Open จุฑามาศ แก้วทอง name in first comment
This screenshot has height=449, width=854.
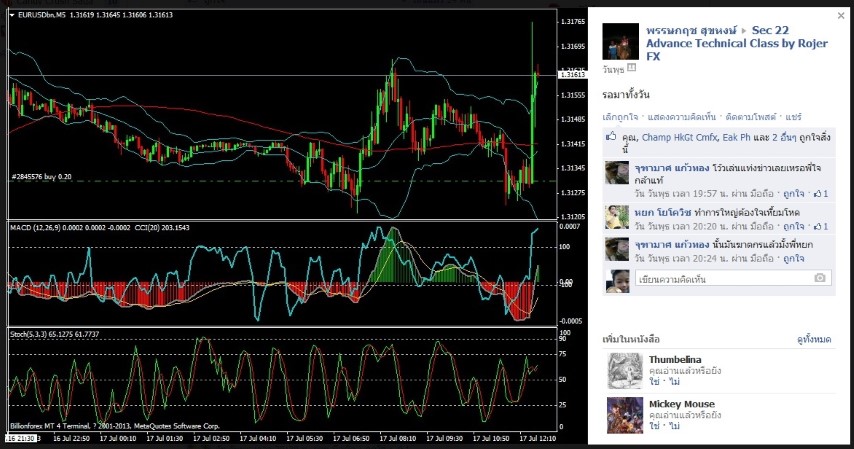coord(672,168)
